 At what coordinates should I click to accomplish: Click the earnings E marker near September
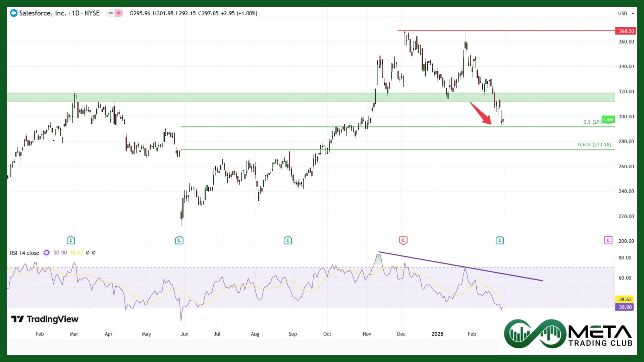[x=288, y=240]
